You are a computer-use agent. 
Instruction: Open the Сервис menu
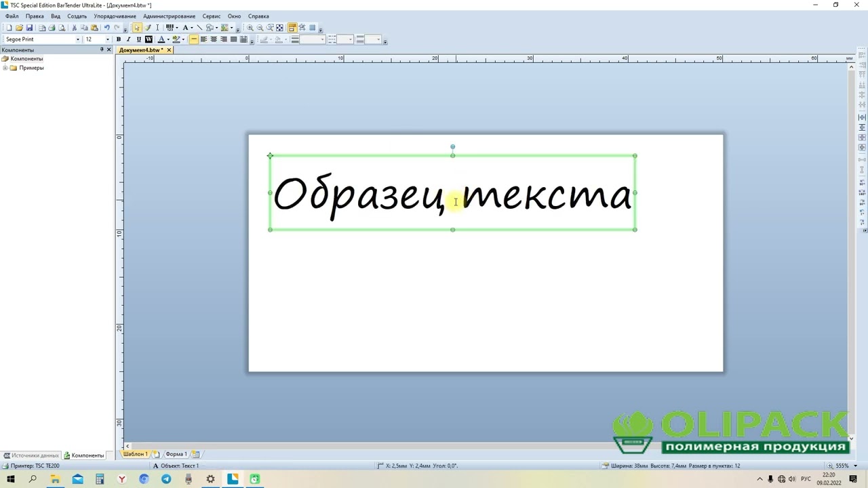211,16
